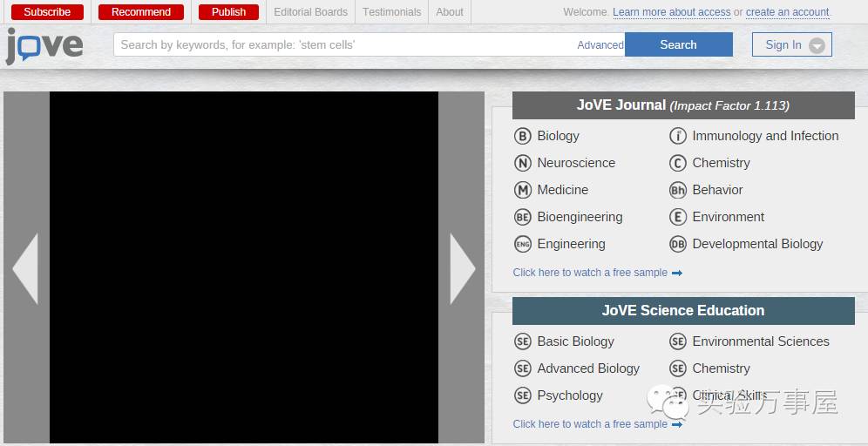Open the Engineering journal section link

tap(571, 244)
